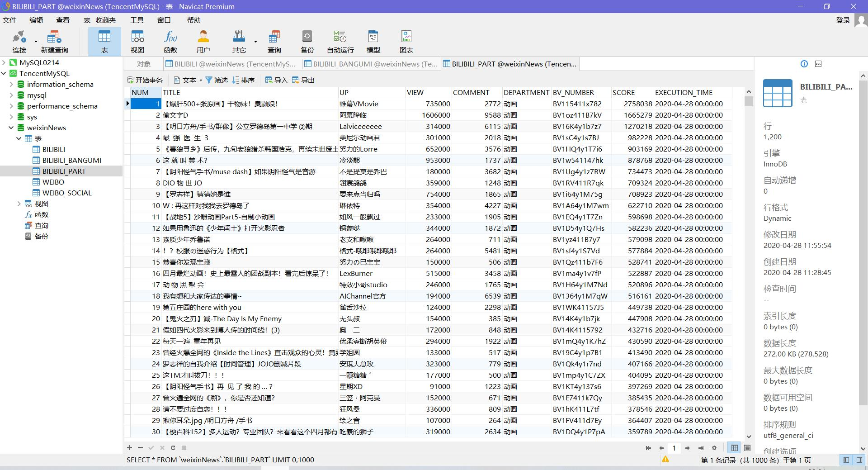The image size is (868, 470).
Task: Click the 筛选 filter button
Action: [x=217, y=80]
